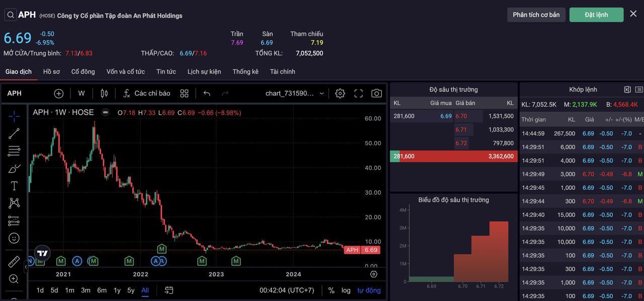Image resolution: width=644 pixels, height=301 pixels.
Task: Toggle log scale on chart
Action: 346,290
